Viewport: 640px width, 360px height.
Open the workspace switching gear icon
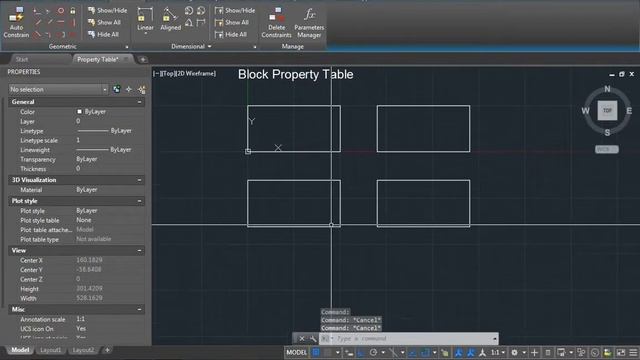tap(514, 352)
